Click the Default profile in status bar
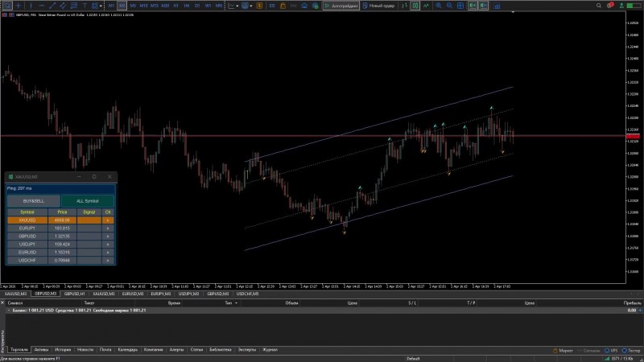Screen dimensions: 644x362 point(413,359)
